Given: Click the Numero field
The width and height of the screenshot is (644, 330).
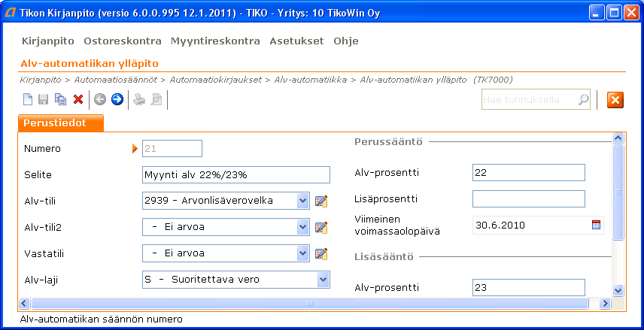Looking at the screenshot, I should click(x=172, y=149).
